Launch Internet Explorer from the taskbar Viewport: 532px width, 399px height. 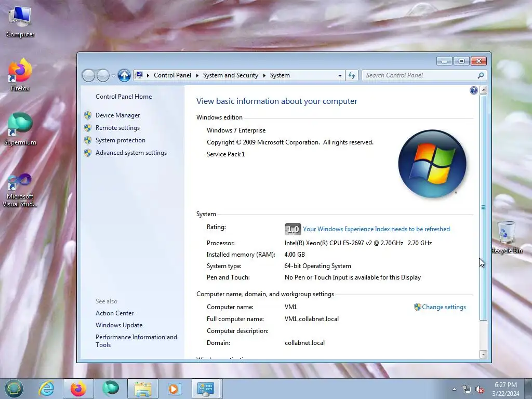(46, 389)
